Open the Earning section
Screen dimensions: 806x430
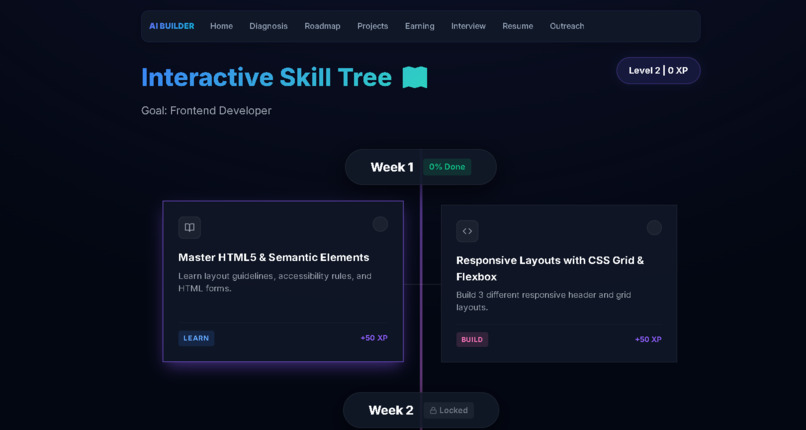pyautogui.click(x=419, y=26)
